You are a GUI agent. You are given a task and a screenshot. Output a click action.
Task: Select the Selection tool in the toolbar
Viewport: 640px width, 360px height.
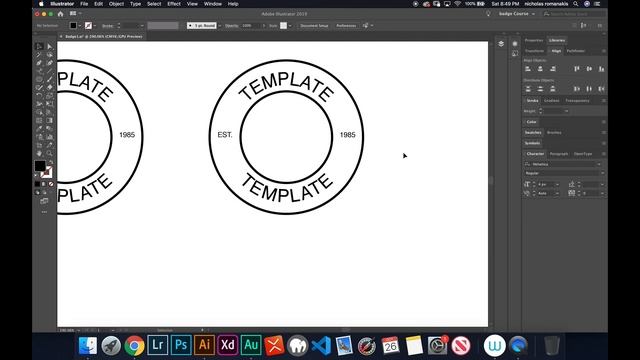[39, 47]
